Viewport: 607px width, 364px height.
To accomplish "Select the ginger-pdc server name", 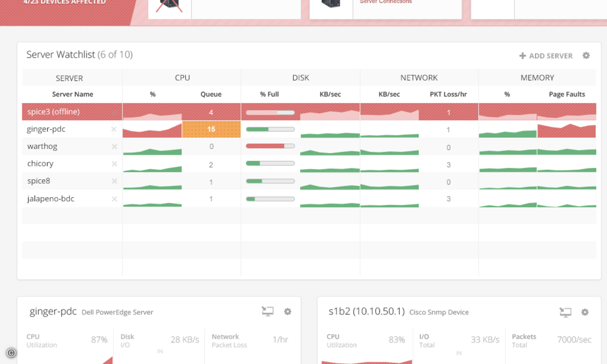I will coord(46,129).
